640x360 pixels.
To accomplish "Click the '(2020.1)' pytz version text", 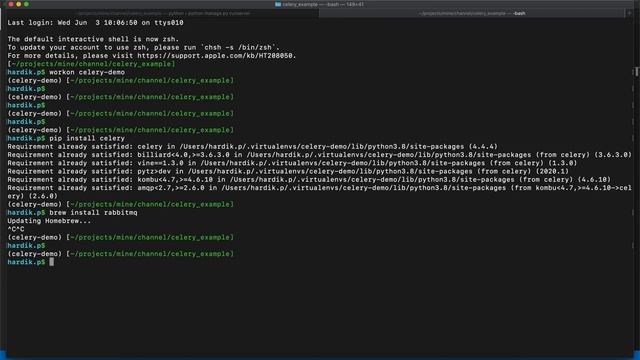I will (552, 171).
